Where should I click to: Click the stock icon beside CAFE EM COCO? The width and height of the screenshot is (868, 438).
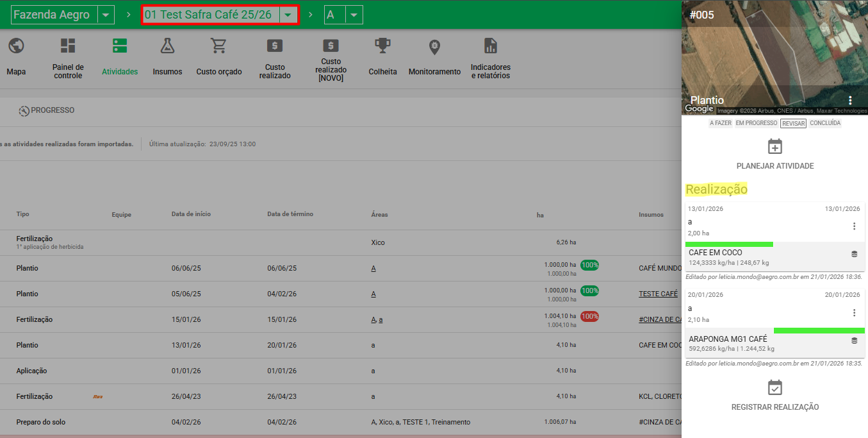click(x=854, y=254)
